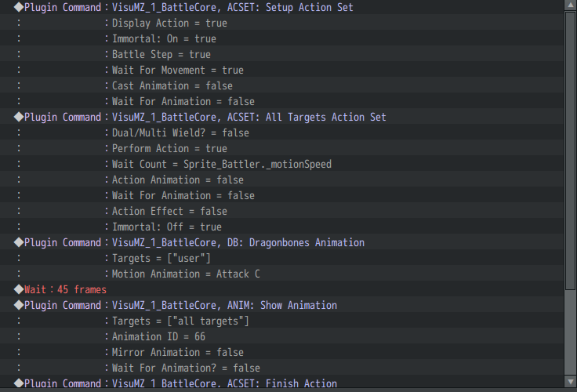The image size is (577, 392).
Task: Select DB: Dragonbones Animation command line
Action: tap(238, 243)
